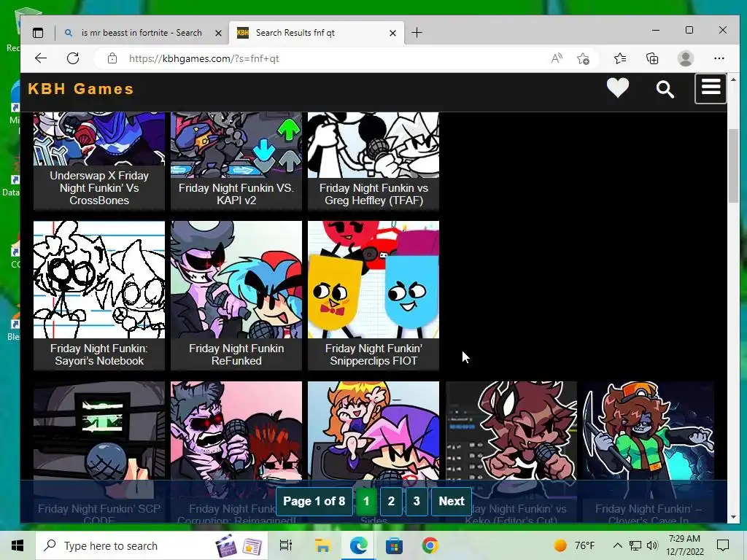Open the clock showing 7:29 AM

[x=684, y=545]
